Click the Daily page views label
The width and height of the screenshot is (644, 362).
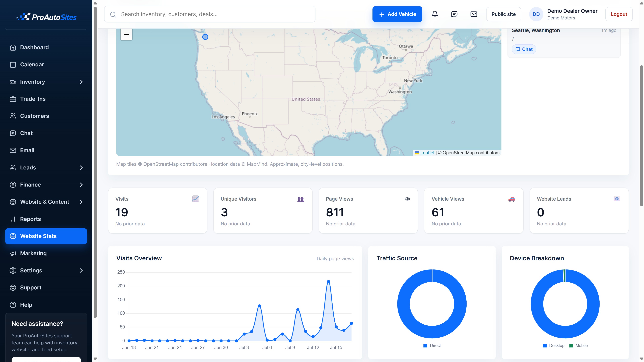(335, 259)
